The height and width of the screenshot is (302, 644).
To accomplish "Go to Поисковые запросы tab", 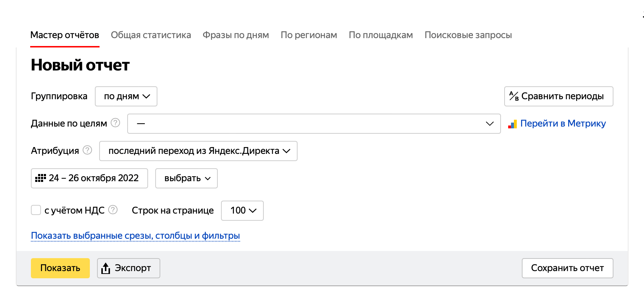I will (468, 35).
